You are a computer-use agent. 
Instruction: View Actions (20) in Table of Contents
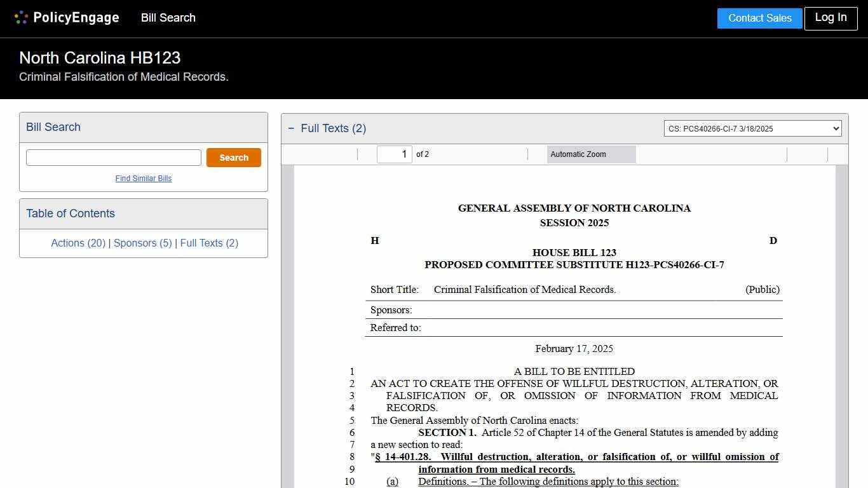(x=78, y=243)
